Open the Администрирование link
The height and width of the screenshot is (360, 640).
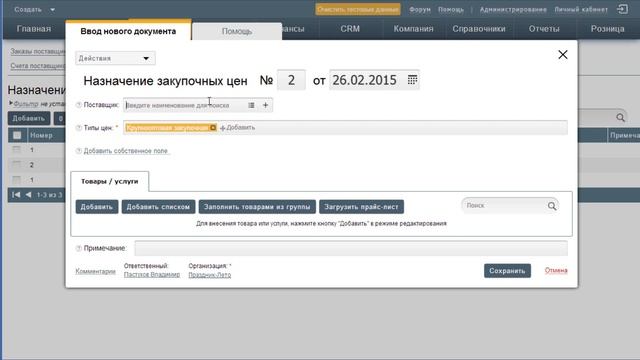point(513,9)
